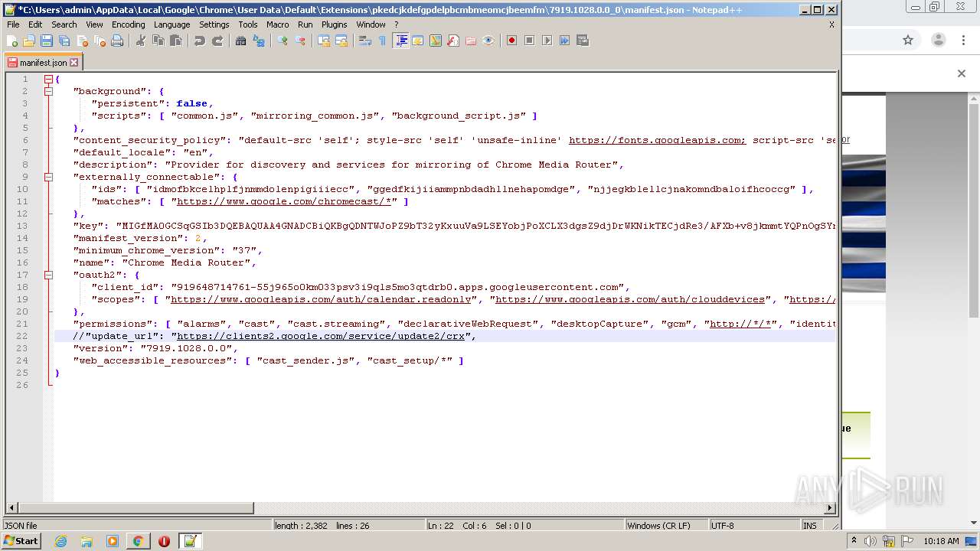This screenshot has height=551, width=980.
Task: Close the manifest.json tab with red X
Action: click(73, 63)
